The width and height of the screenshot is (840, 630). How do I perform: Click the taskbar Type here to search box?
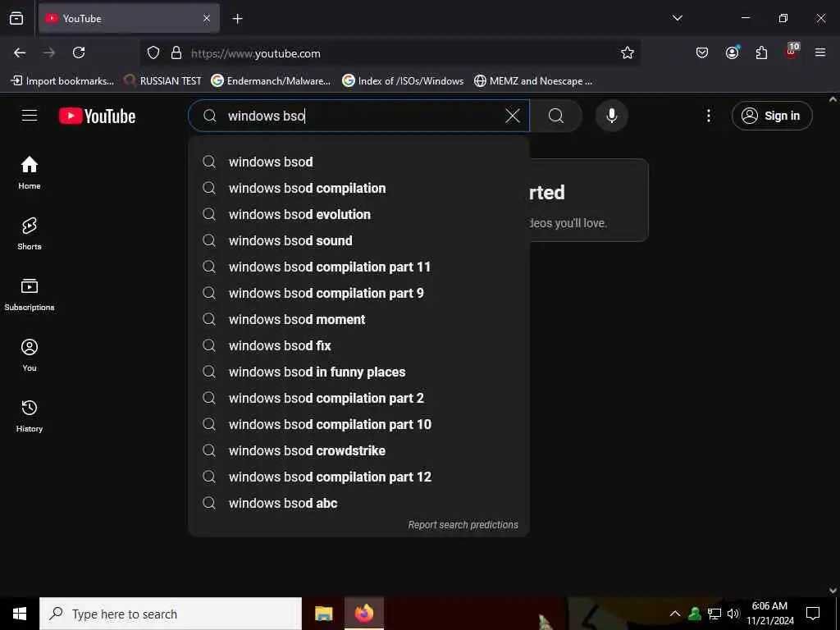pyautogui.click(x=171, y=614)
